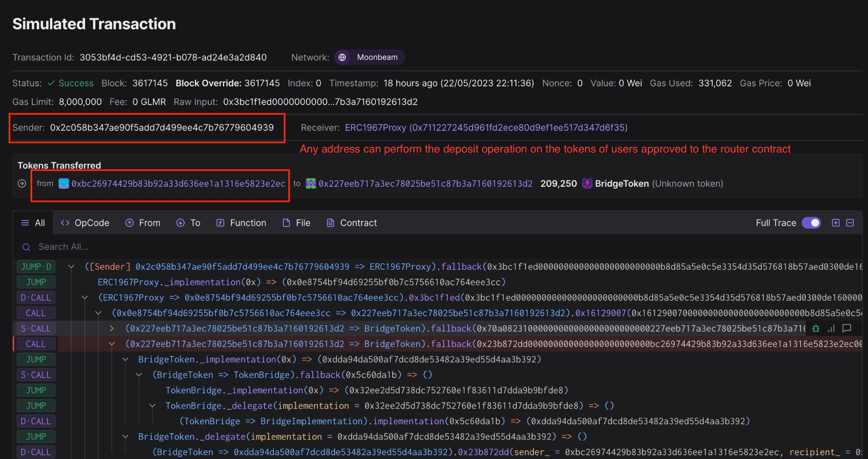Expand the S·CALL BridgeToken fallback row

[x=111, y=328]
